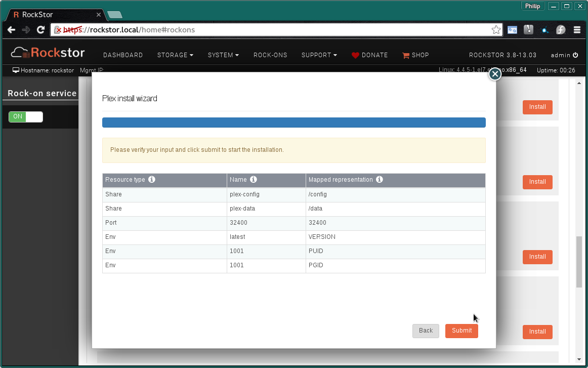The height and width of the screenshot is (368, 588).
Task: Click the Rockstor logo
Action: [x=48, y=53]
